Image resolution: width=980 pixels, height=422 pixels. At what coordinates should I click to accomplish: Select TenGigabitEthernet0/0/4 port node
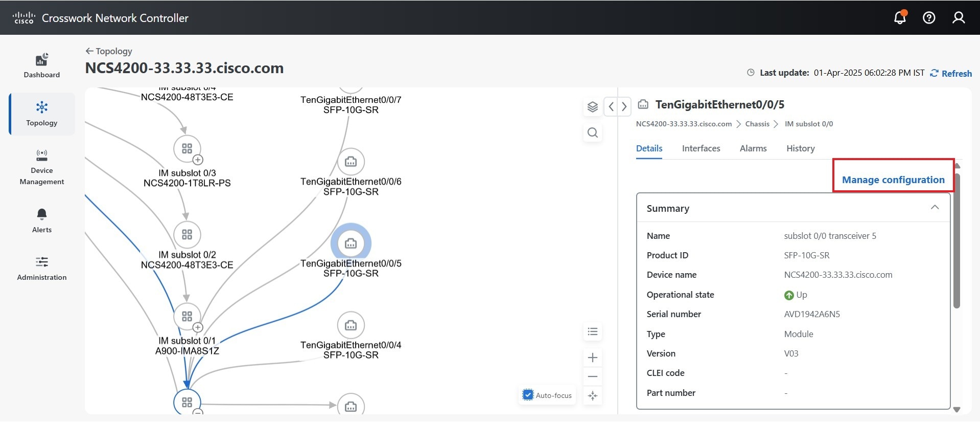tap(351, 325)
